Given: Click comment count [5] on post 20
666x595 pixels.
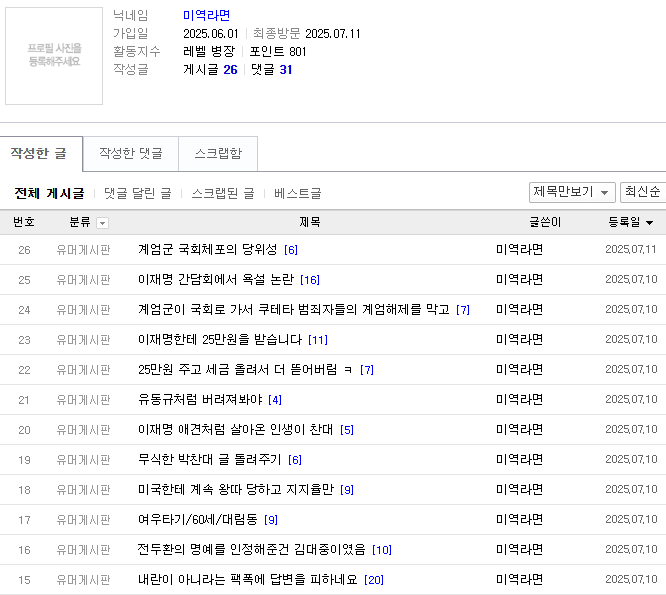Looking at the screenshot, I should click(347, 430).
